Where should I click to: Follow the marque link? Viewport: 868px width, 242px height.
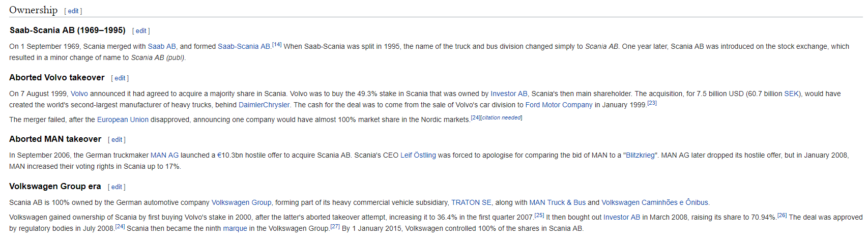[235, 228]
